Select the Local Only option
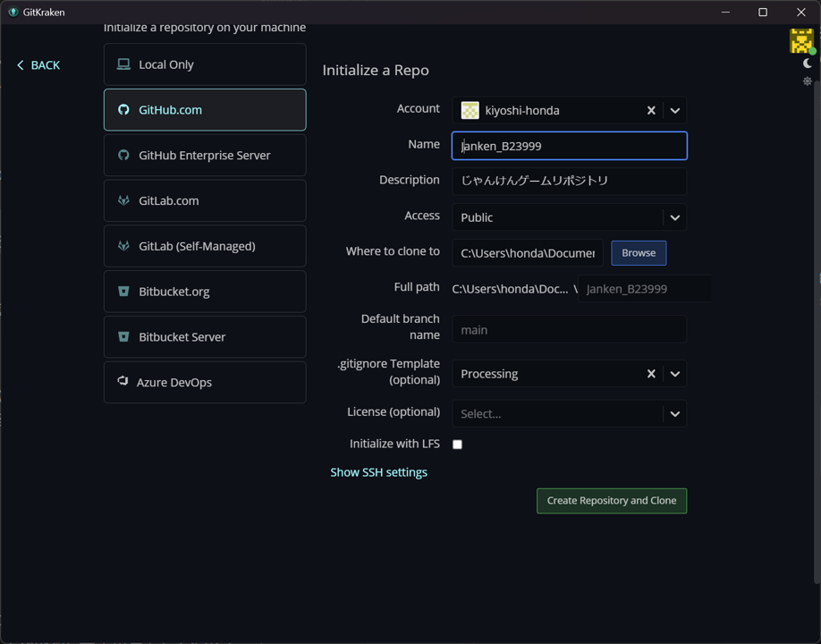This screenshot has height=644, width=821. (x=205, y=64)
